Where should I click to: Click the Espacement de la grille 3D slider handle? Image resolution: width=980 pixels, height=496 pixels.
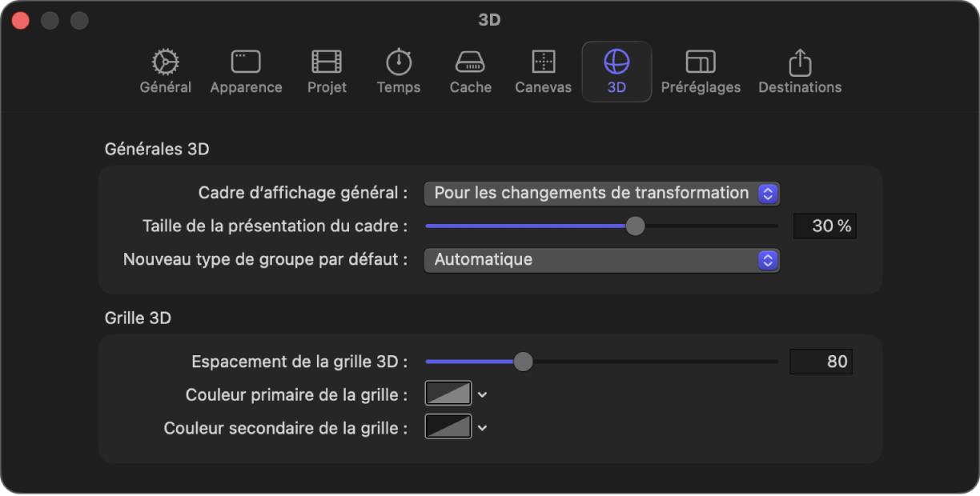523,362
